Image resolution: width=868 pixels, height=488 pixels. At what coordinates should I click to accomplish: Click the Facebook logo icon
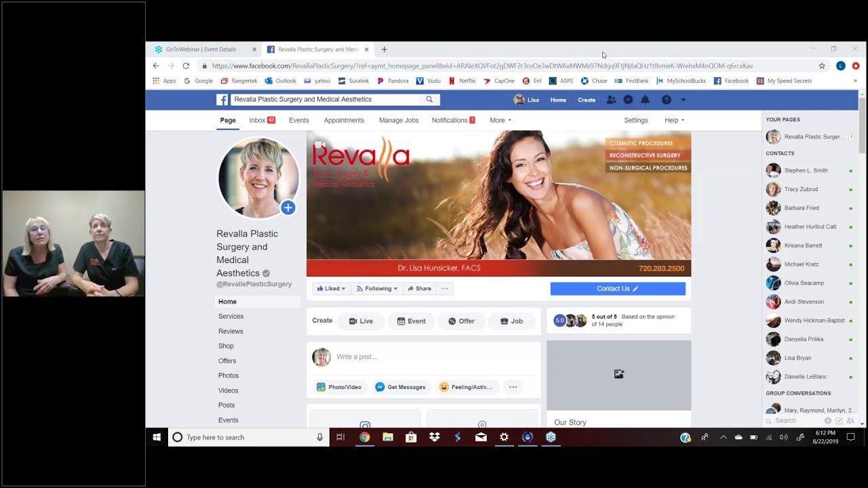(x=222, y=100)
